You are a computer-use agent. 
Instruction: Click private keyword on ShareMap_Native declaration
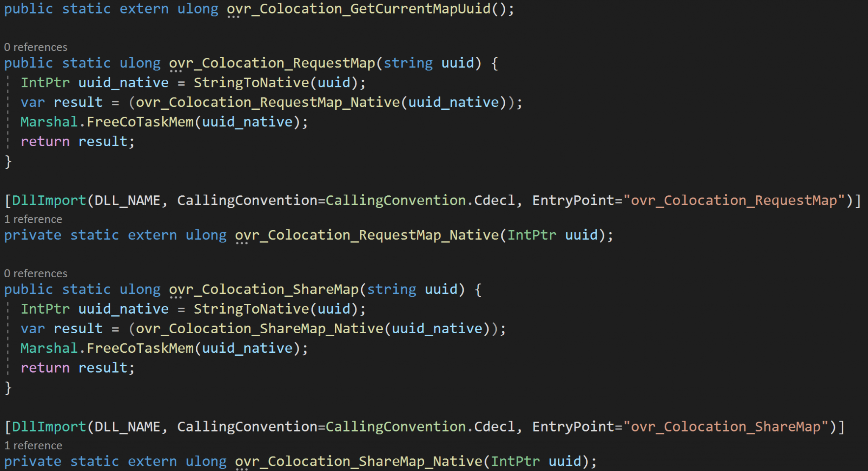click(x=33, y=462)
